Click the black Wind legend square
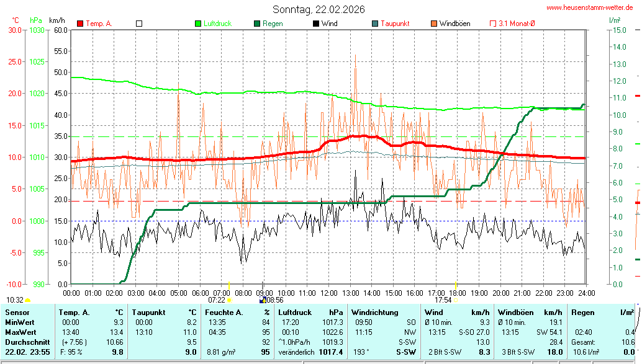 [316, 24]
